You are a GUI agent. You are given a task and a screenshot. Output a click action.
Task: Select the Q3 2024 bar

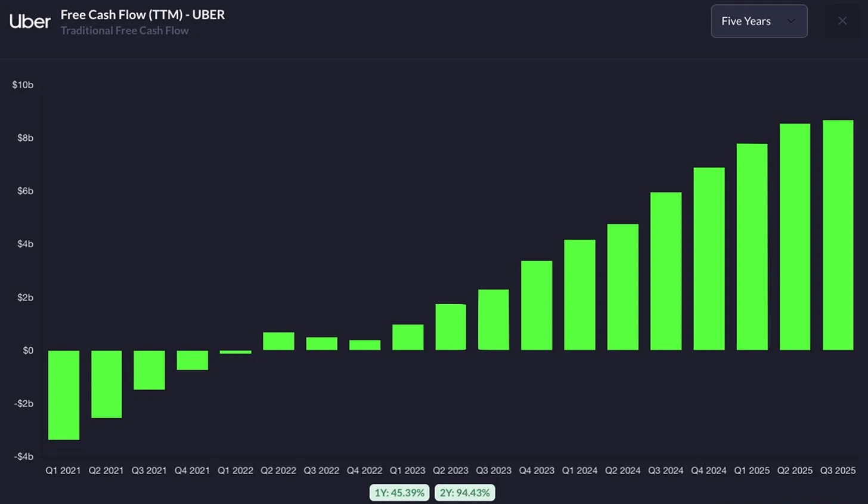point(666,271)
